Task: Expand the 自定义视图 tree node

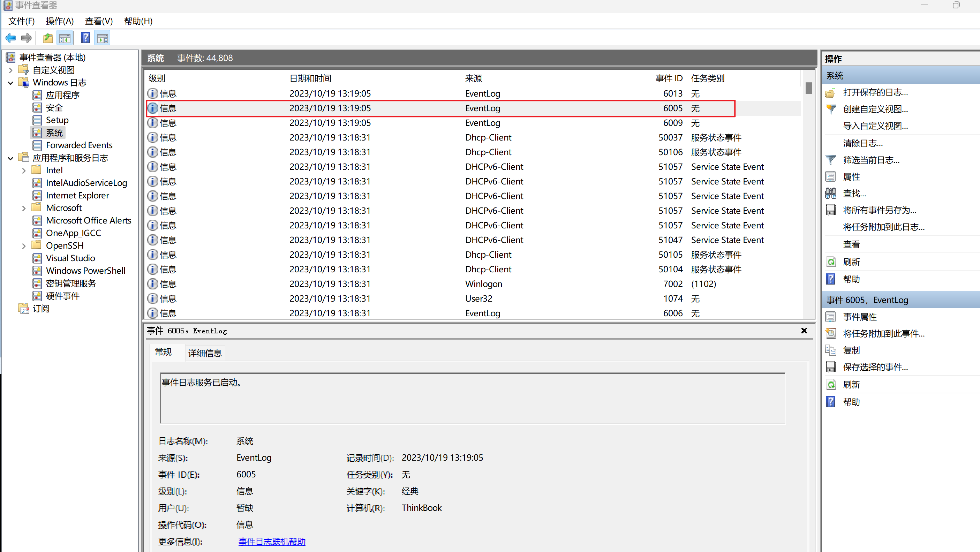Action: point(11,70)
